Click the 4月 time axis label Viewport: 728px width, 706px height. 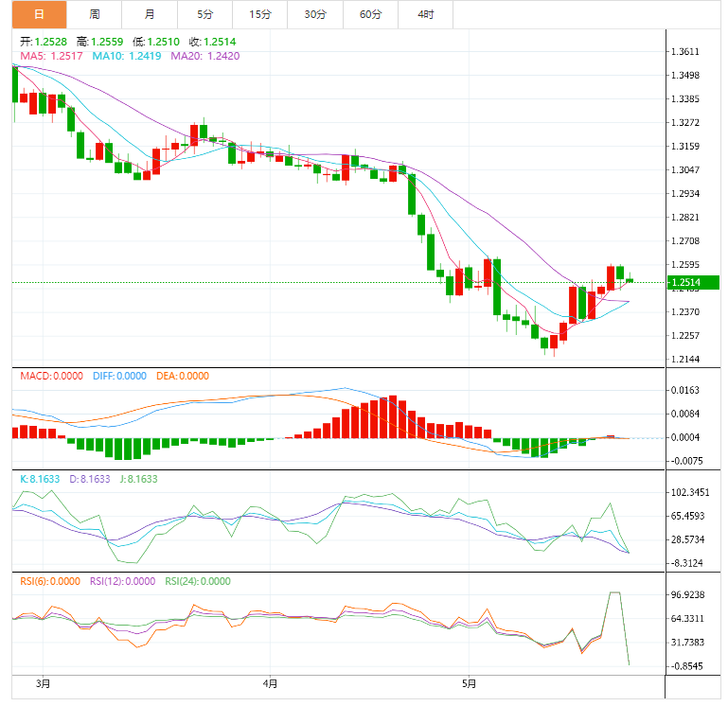[x=270, y=683]
